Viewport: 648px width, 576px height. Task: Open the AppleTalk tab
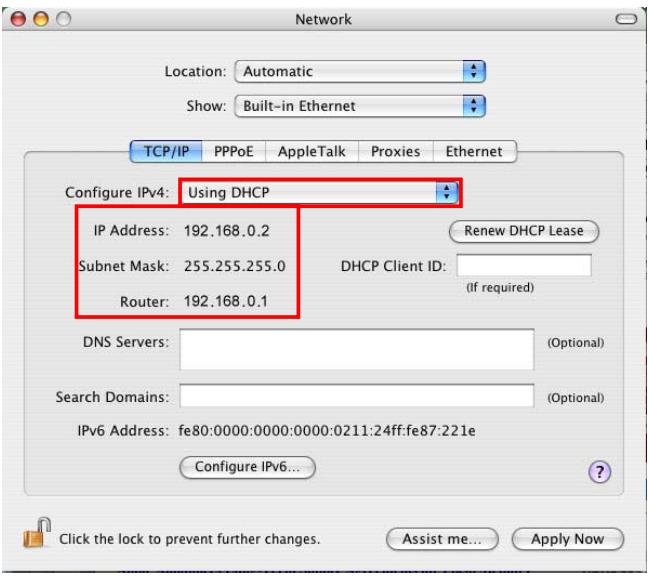pyautogui.click(x=312, y=151)
